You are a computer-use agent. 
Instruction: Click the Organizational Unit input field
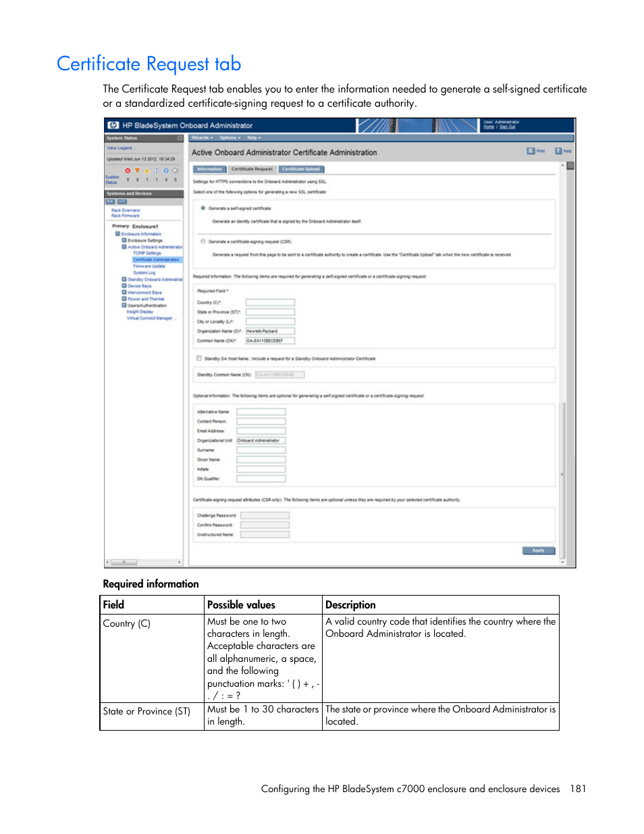(261, 440)
